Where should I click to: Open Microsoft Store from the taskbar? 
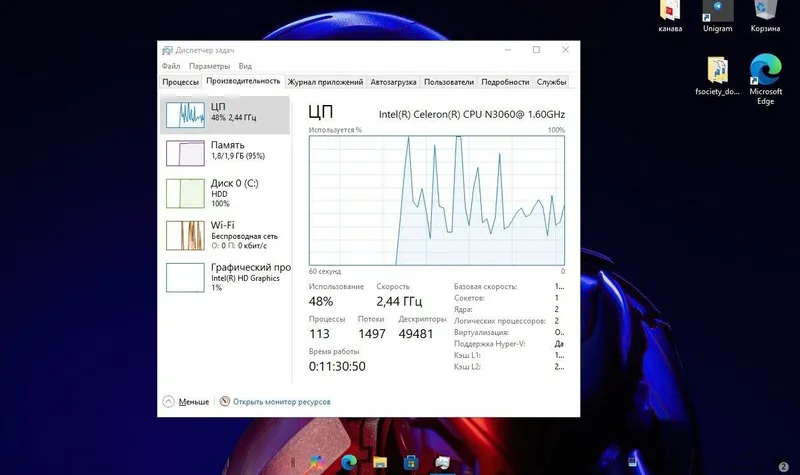pyautogui.click(x=411, y=462)
